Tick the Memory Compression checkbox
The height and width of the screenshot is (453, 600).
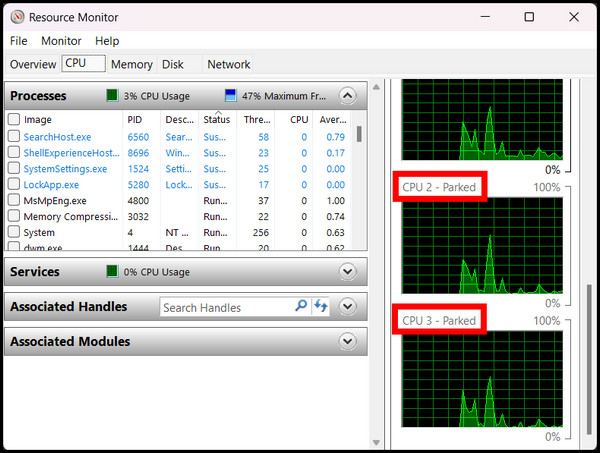[x=14, y=216]
